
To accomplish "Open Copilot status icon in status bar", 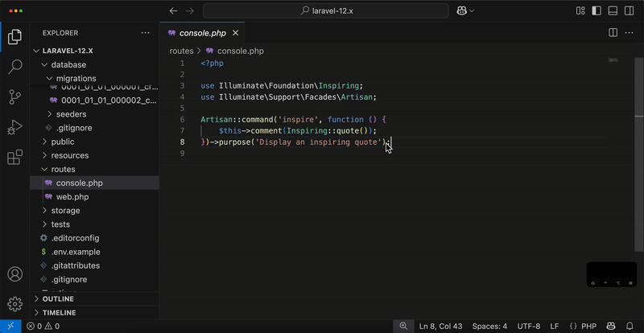I will click(611, 327).
